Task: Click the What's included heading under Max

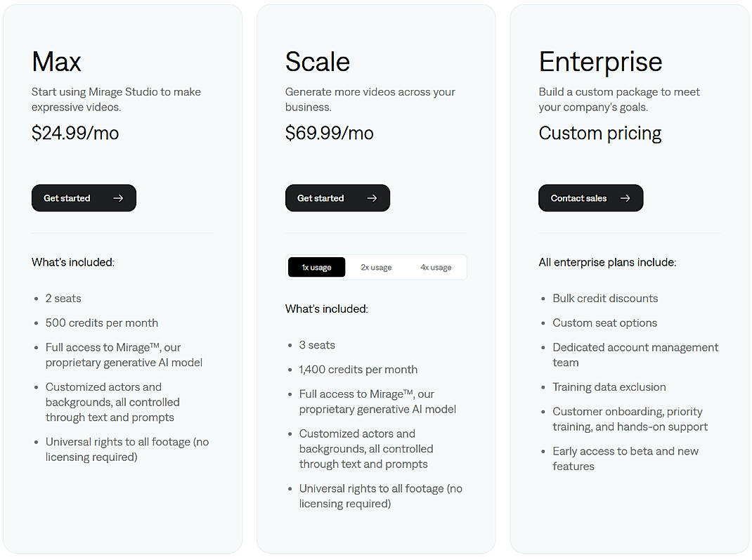Action: 72,262
